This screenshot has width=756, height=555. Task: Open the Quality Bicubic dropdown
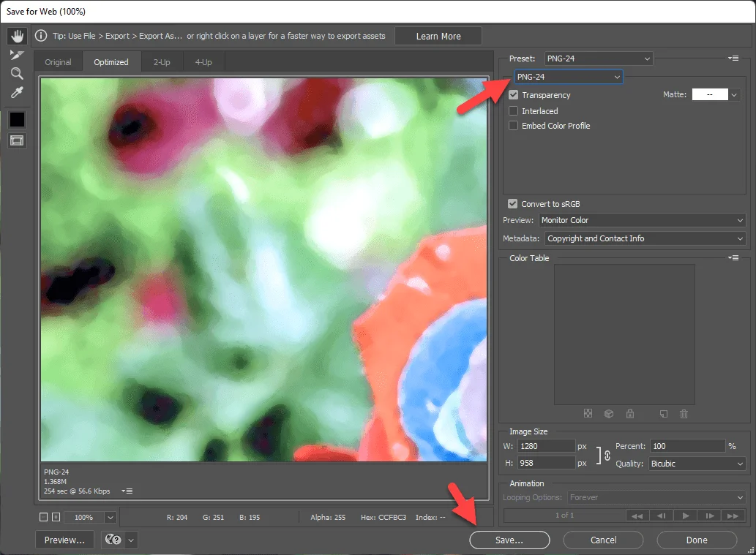tap(697, 464)
